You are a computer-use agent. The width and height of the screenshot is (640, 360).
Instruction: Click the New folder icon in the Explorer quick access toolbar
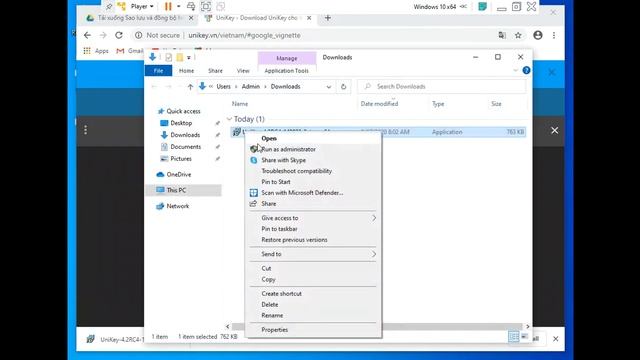click(x=180, y=58)
